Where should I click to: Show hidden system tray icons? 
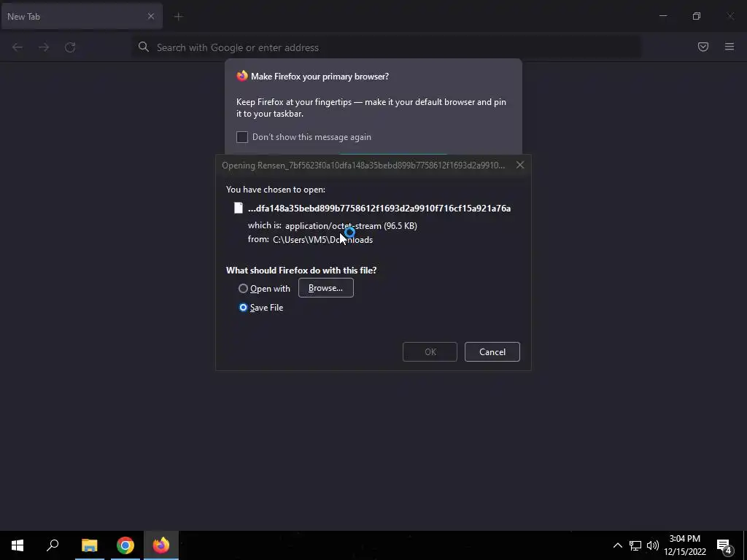tap(617, 545)
